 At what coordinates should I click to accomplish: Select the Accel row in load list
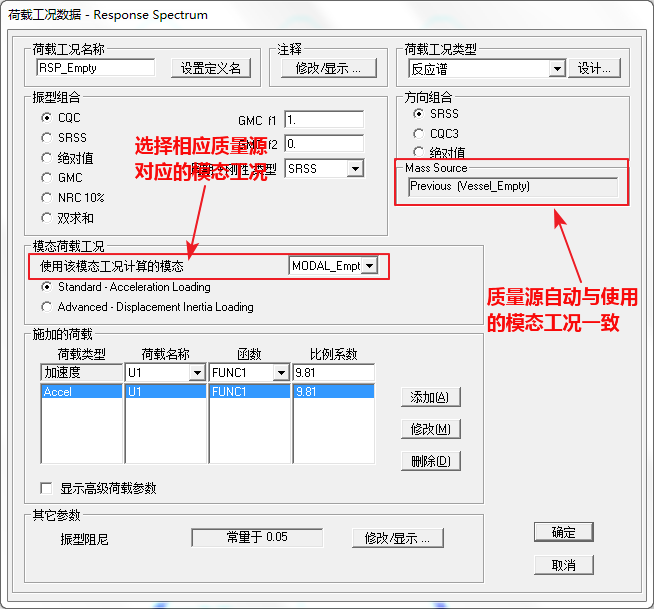point(80,393)
